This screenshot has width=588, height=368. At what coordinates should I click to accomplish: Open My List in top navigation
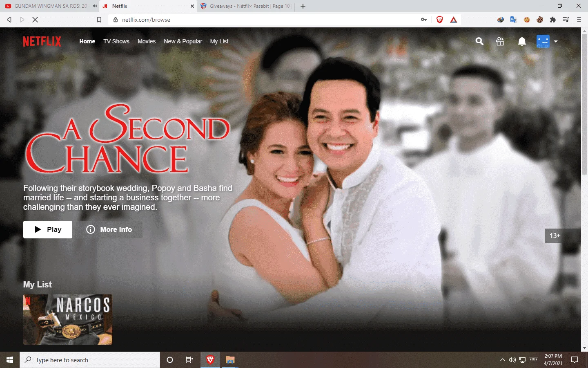pos(219,41)
